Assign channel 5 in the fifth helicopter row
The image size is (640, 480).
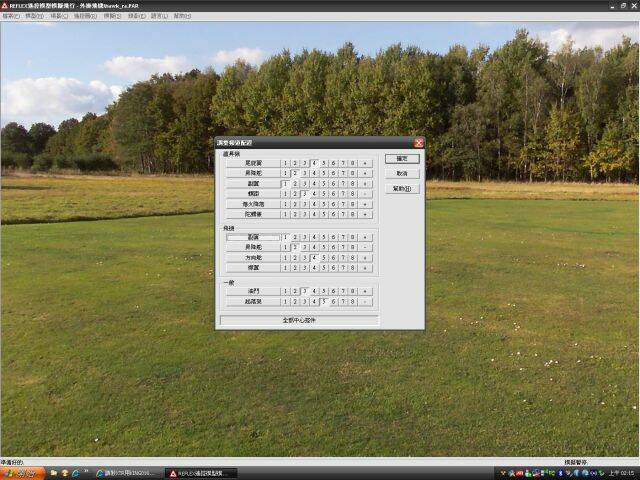coord(324,204)
